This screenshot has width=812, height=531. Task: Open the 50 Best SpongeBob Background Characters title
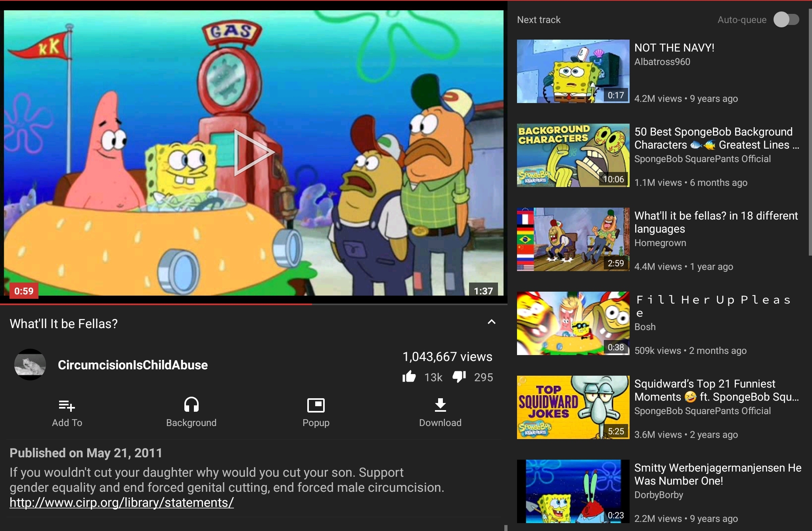(717, 138)
